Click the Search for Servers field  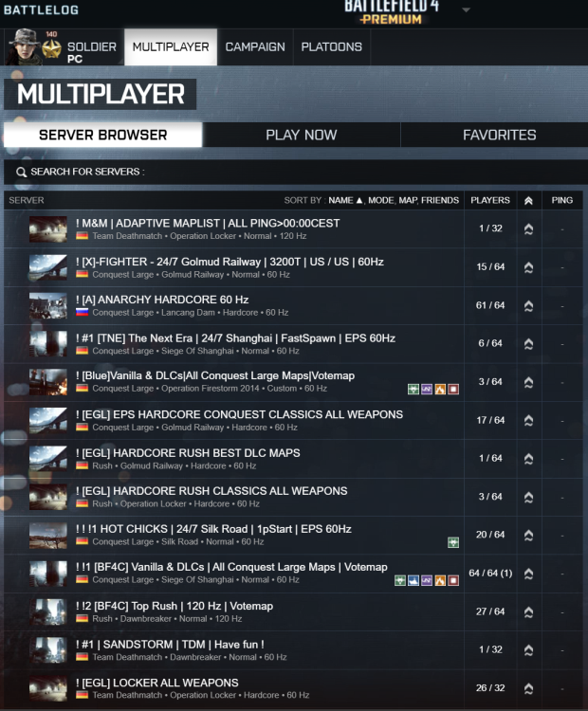pyautogui.click(x=296, y=172)
